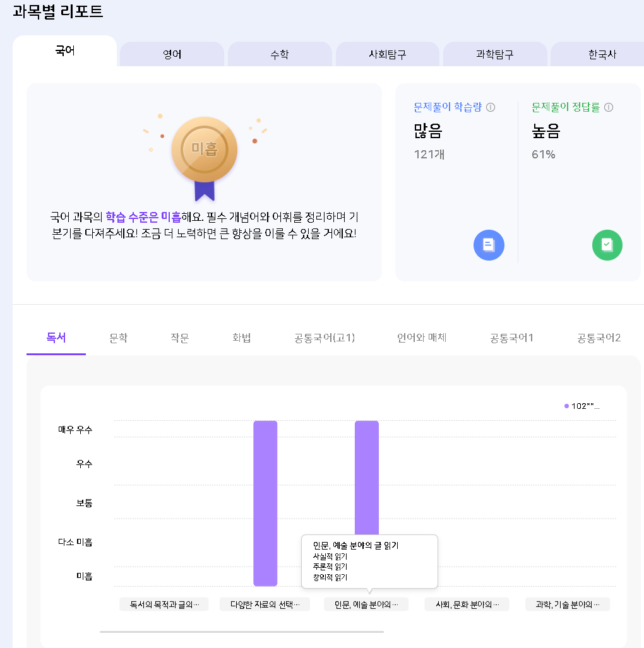644x648 pixels.
Task: Show the 언어와 매체 sub-tab
Action: pos(422,338)
